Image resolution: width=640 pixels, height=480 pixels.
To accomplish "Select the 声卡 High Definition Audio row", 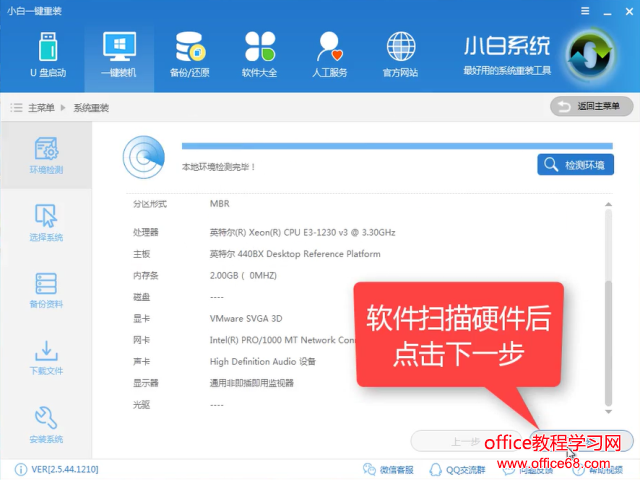I will point(224,362).
